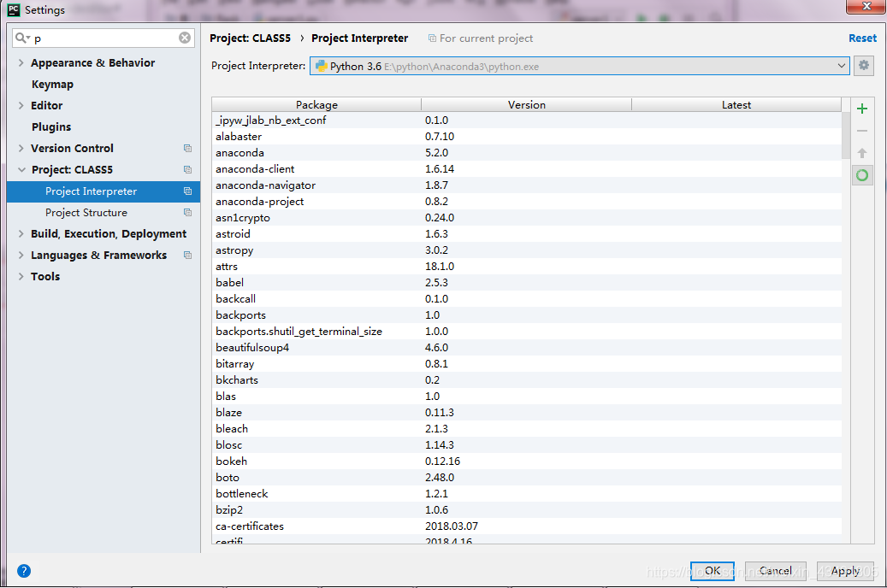Image resolution: width=887 pixels, height=588 pixels.
Task: Clear the settings search field with X icon
Action: [x=185, y=38]
